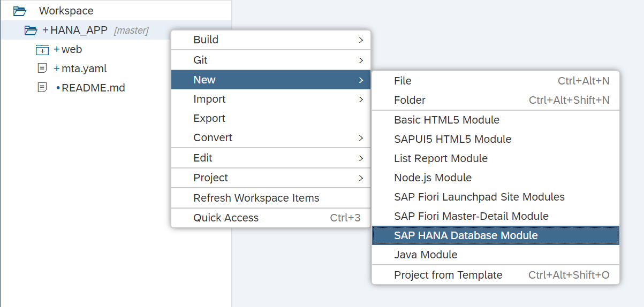Select SAP Fiori Launchpad Site Modules
Screen dimensions: 644x307
point(496,197)
